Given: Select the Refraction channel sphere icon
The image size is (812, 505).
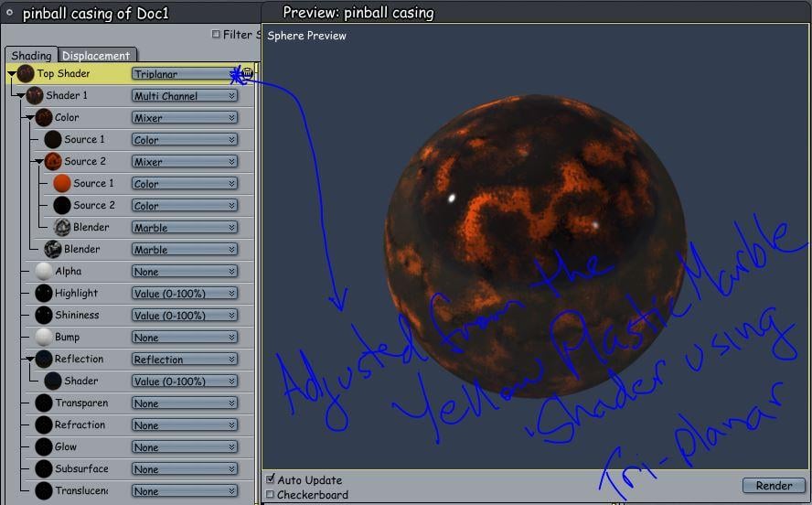Looking at the screenshot, I should point(44,424).
